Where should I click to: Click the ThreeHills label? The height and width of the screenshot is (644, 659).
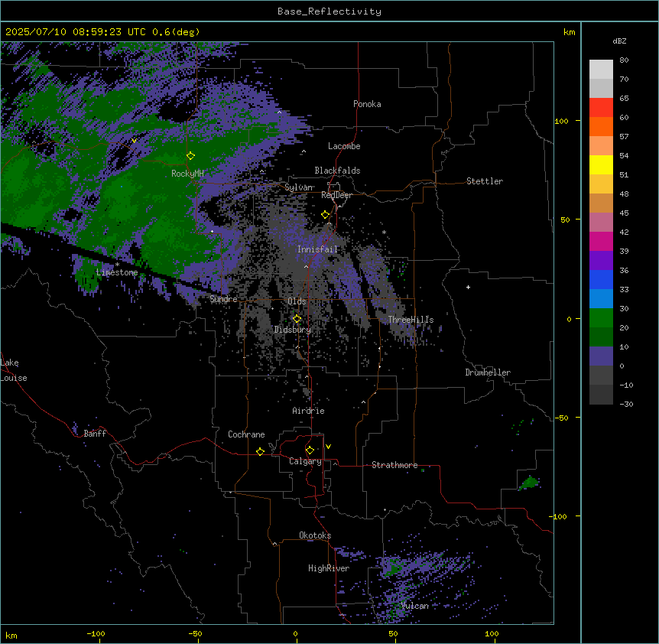(x=411, y=320)
